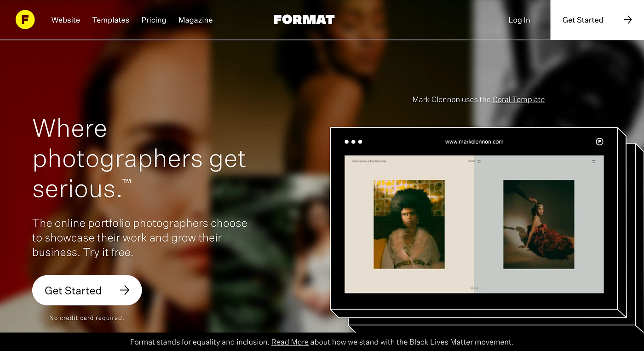
Task: Click Read More in the bottom banner
Action: coord(290,342)
